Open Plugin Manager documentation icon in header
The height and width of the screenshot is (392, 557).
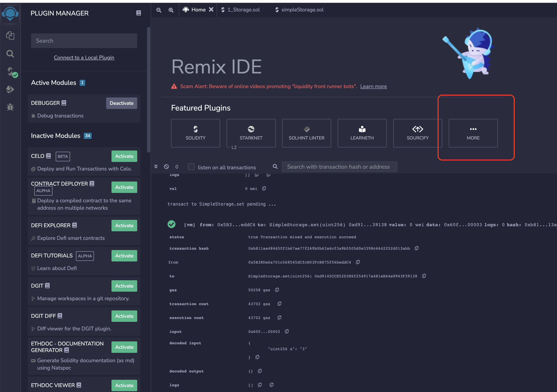pyautogui.click(x=138, y=13)
